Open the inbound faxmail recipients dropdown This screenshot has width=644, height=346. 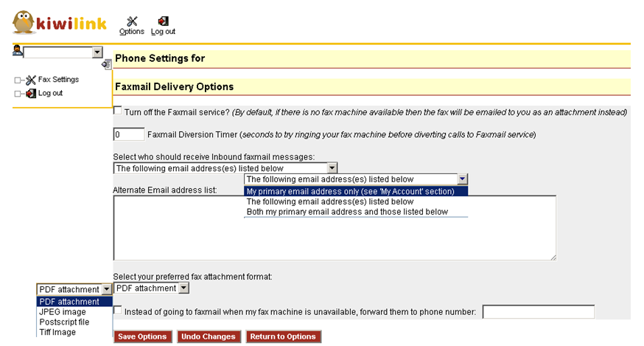(332, 168)
